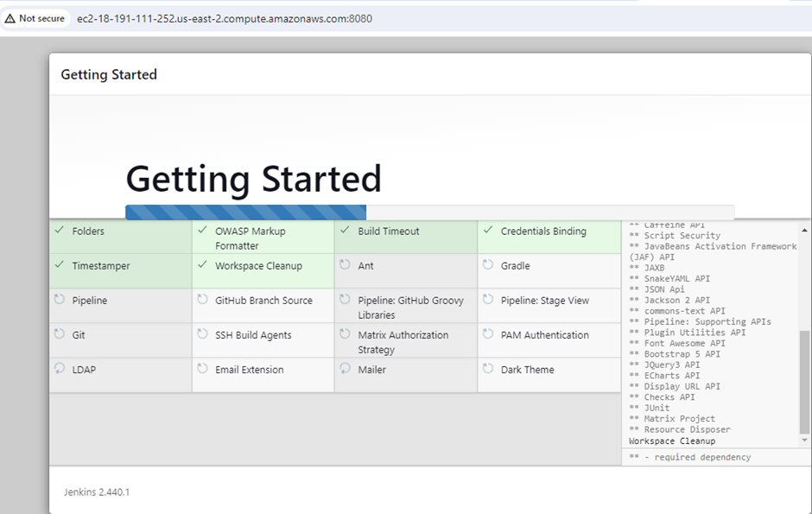Click the spinner icon next to Dark Theme
The width and height of the screenshot is (812, 514).
tap(488, 369)
